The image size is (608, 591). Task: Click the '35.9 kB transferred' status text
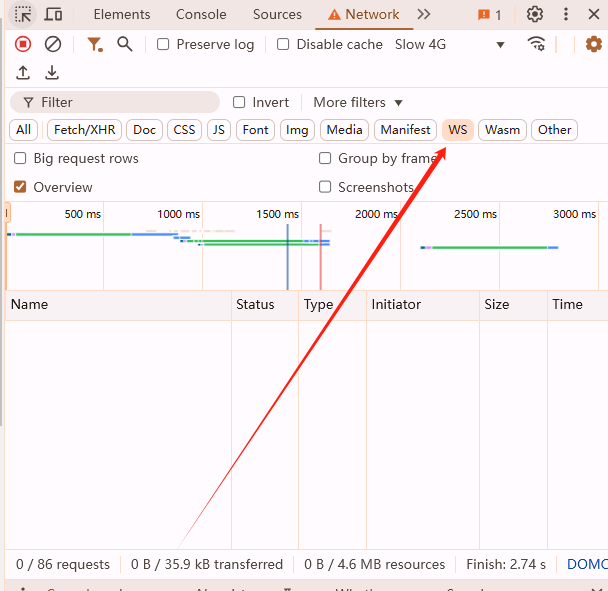tap(207, 565)
